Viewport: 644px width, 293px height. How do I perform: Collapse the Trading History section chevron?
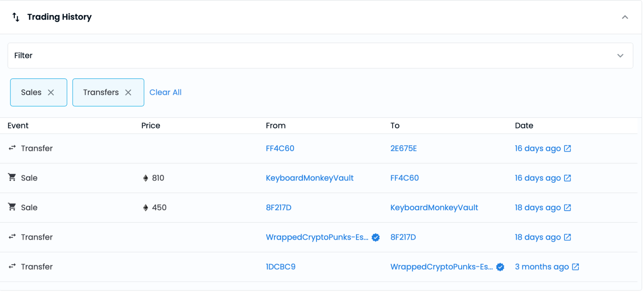625,17
